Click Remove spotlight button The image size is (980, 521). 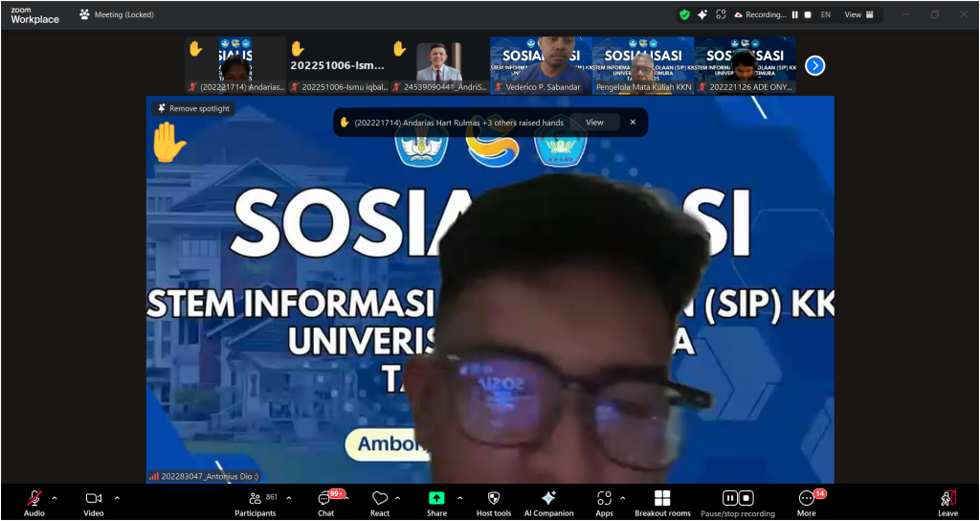pyautogui.click(x=193, y=108)
